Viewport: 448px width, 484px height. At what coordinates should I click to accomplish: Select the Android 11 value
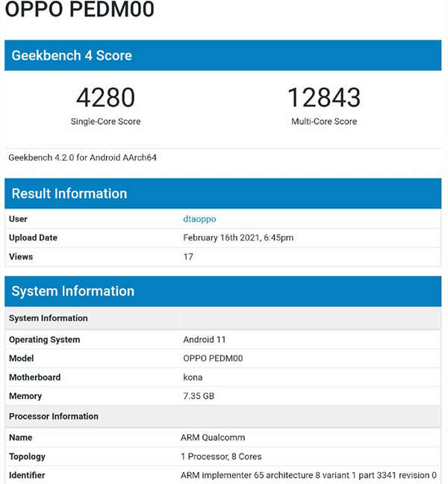pos(205,340)
